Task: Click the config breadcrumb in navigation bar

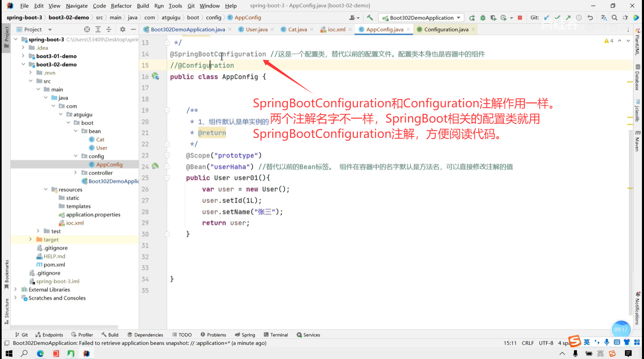Action: point(214,18)
